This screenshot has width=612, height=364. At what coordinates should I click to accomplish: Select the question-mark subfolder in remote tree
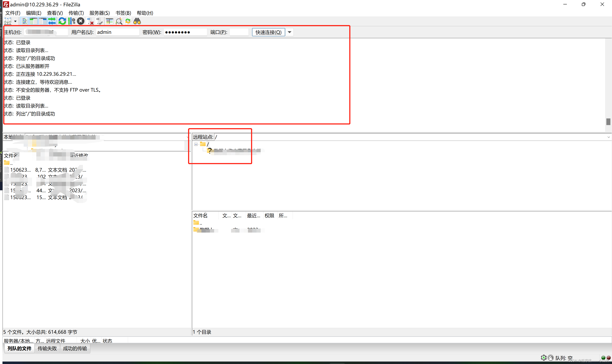tap(234, 151)
